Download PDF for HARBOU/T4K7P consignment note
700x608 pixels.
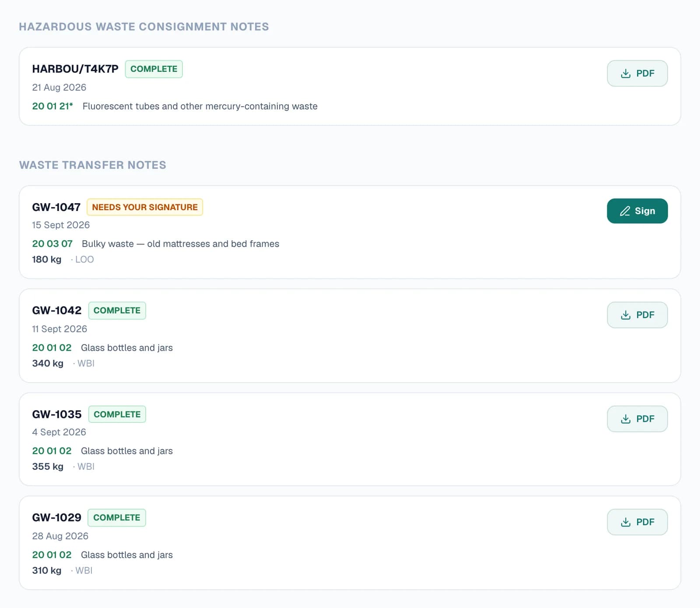point(637,74)
